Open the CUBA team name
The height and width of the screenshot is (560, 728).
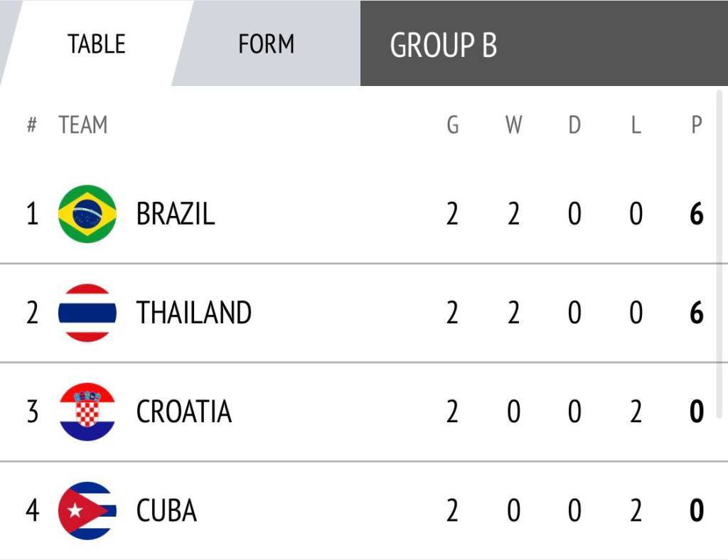pos(166,511)
